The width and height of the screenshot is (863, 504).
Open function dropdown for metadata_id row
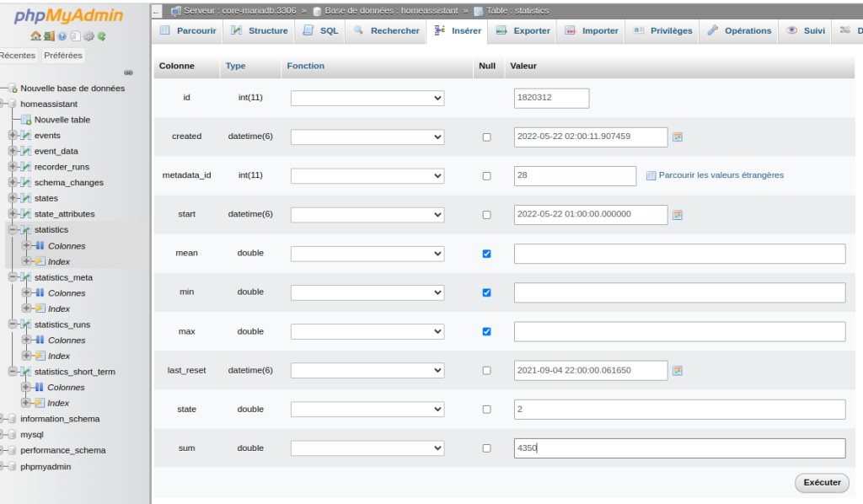click(367, 176)
